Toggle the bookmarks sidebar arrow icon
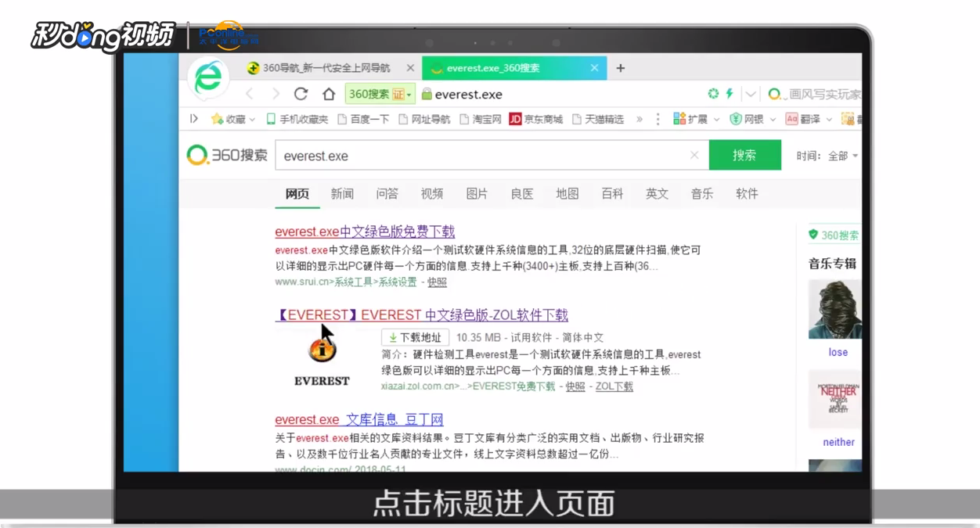980x528 pixels. (x=194, y=119)
